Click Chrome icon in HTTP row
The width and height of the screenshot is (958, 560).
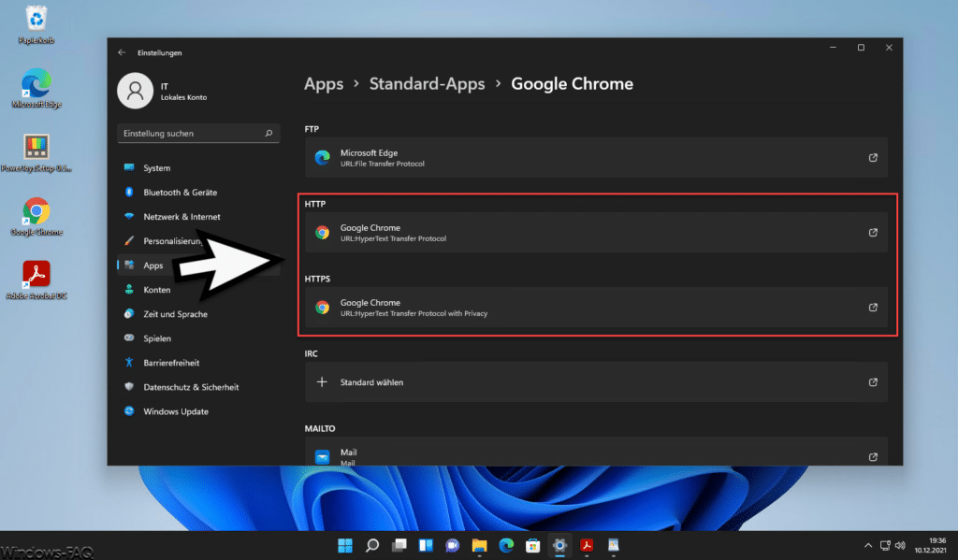pyautogui.click(x=322, y=232)
